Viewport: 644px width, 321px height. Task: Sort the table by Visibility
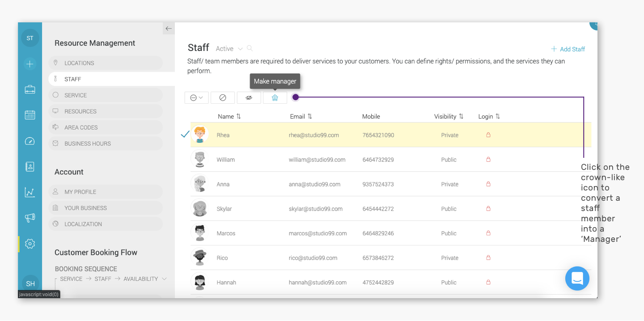pos(449,116)
